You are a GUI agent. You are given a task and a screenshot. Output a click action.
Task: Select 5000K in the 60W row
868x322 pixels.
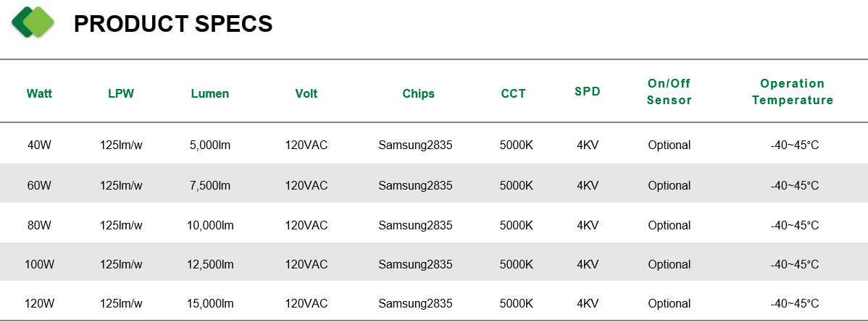pyautogui.click(x=517, y=186)
